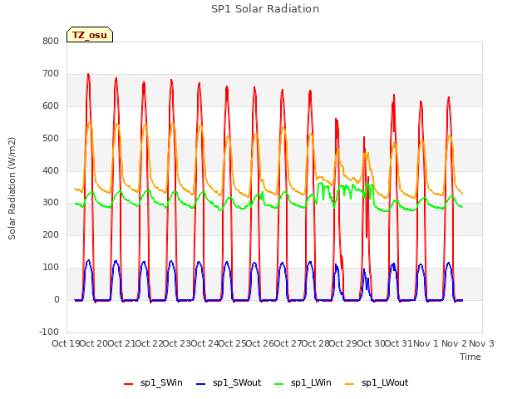Image resolution: width=532 pixels, height=399 pixels.
Task: Click the red sp1_SWin legend swatch
Action: coord(128,384)
